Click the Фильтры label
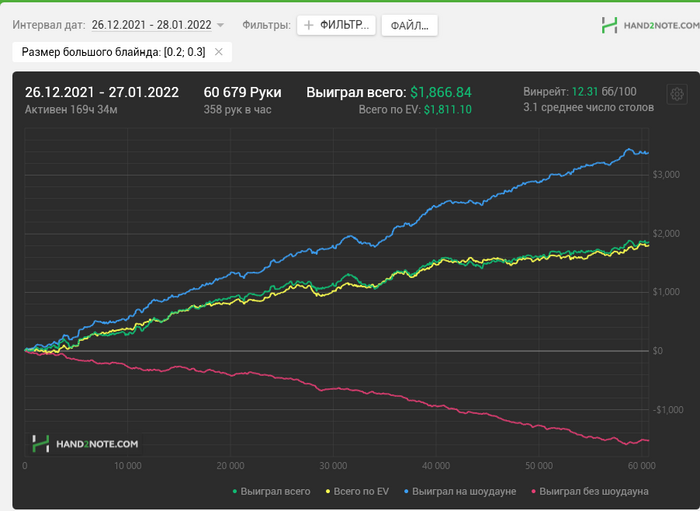Image resolution: width=700 pixels, height=511 pixels. (x=266, y=25)
